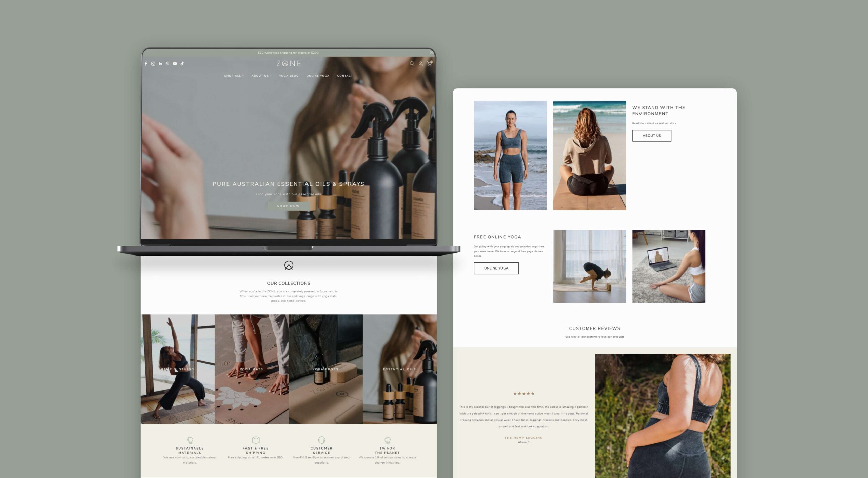Screen dimensions: 868x478
Task: Open the Yoga Mats collection tile
Action: point(252,369)
